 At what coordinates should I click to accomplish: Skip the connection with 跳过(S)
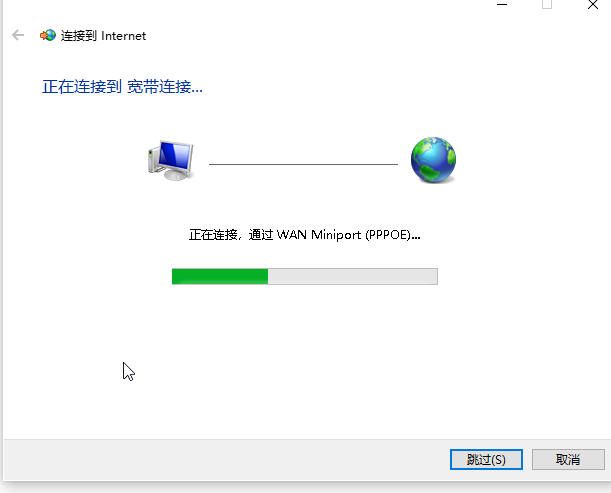(486, 459)
